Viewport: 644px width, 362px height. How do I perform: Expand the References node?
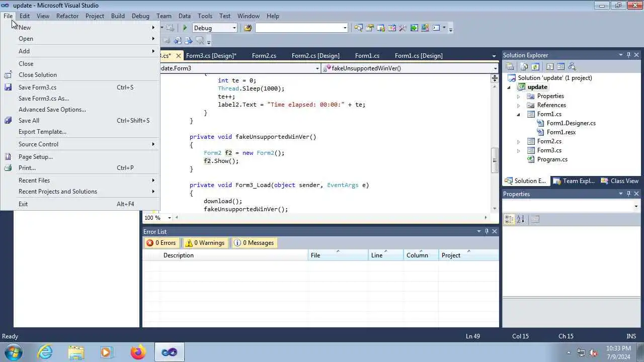click(x=518, y=106)
